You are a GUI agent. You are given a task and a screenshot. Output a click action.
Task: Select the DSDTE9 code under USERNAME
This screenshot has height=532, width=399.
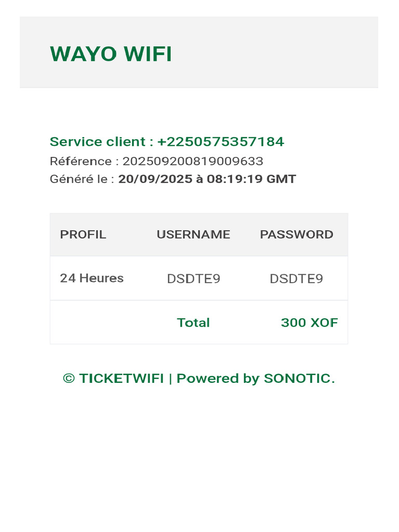tap(193, 279)
